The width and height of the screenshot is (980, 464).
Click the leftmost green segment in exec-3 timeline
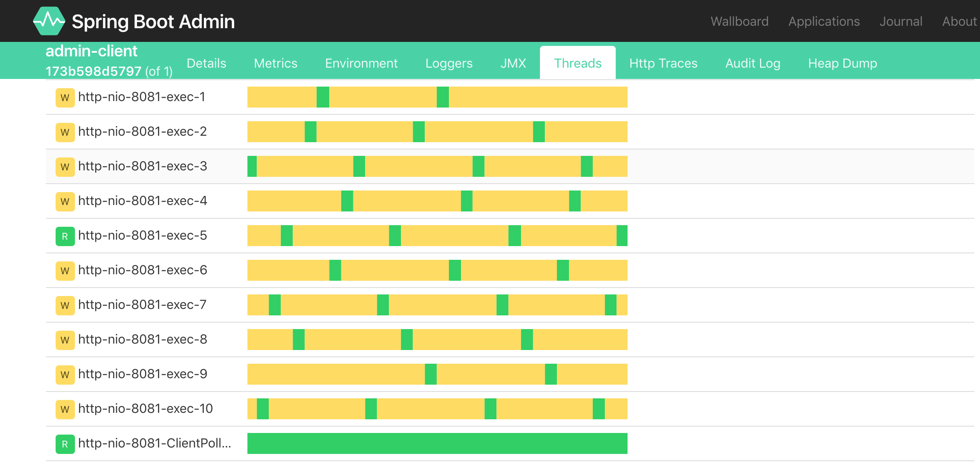252,166
